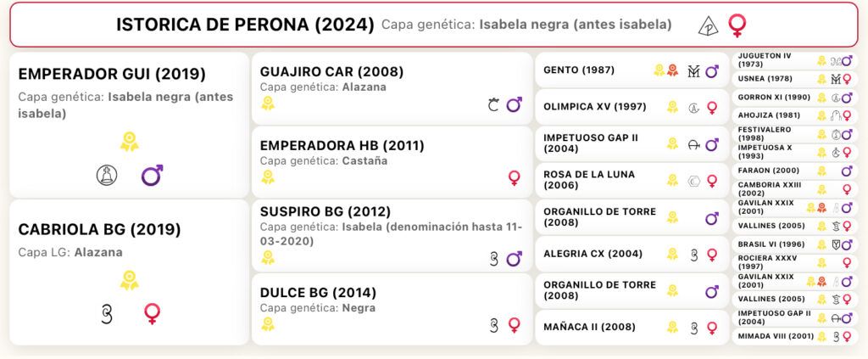The image size is (868, 359).
Task: Open JUGUETON IV (1973) ancestor entry
Action: pyautogui.click(x=795, y=61)
